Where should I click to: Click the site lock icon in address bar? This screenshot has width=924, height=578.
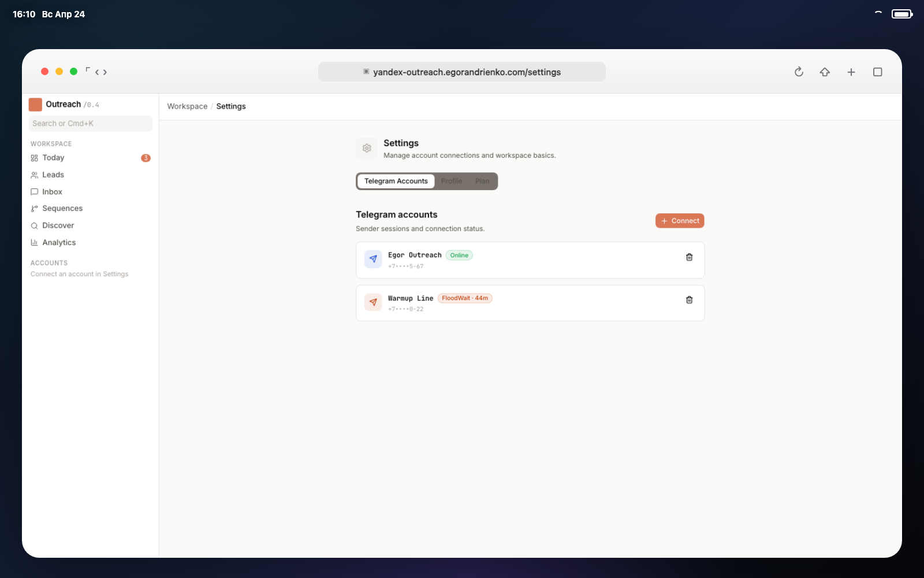366,72
